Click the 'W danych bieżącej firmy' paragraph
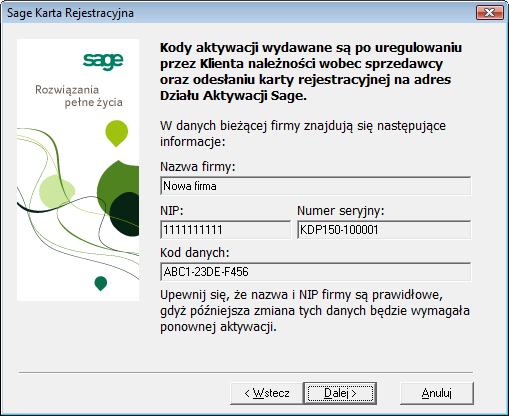The image size is (509, 416). tap(303, 134)
